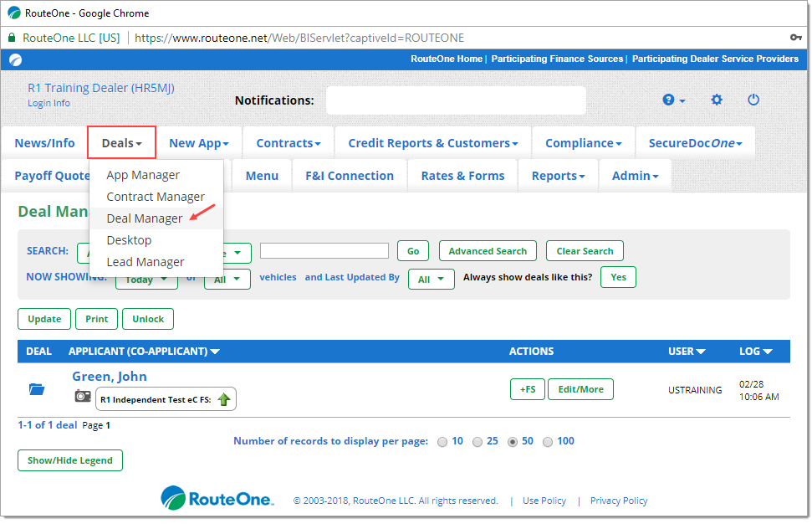Viewport: 812px width, 529px height.
Task: Sort by Applicant (Co-Applicant) column
Action: 144,352
